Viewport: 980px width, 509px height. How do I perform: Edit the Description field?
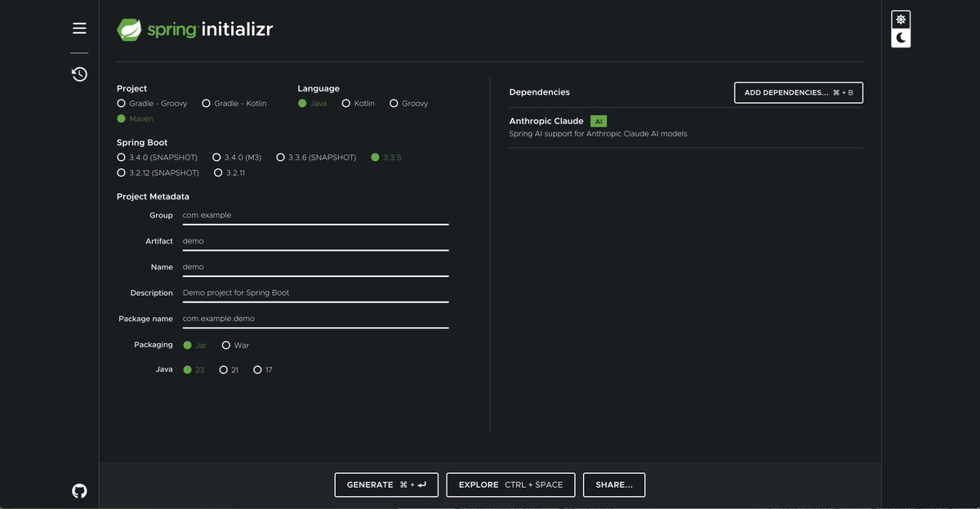(315, 293)
